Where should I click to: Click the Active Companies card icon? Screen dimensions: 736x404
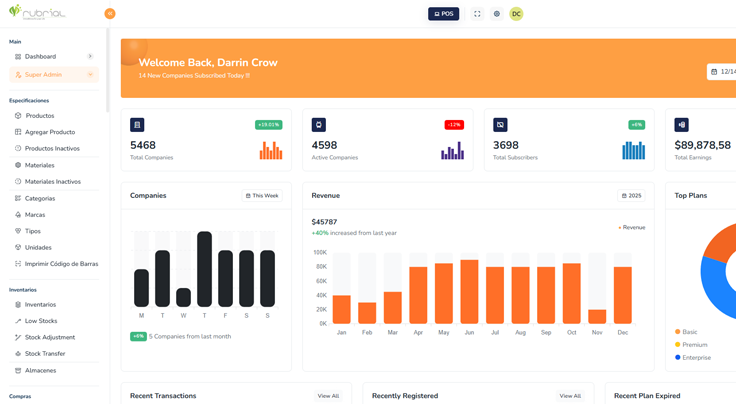(x=319, y=125)
